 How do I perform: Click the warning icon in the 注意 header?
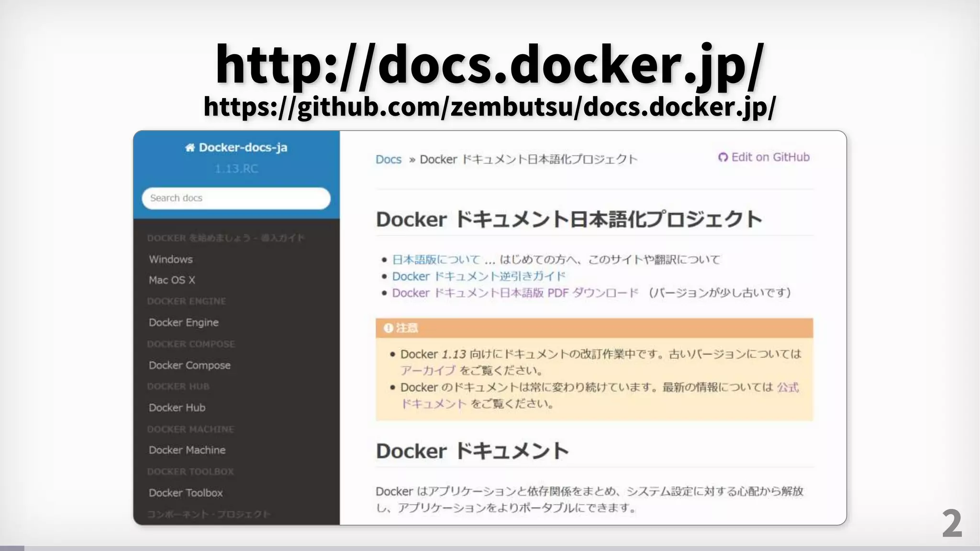388,328
